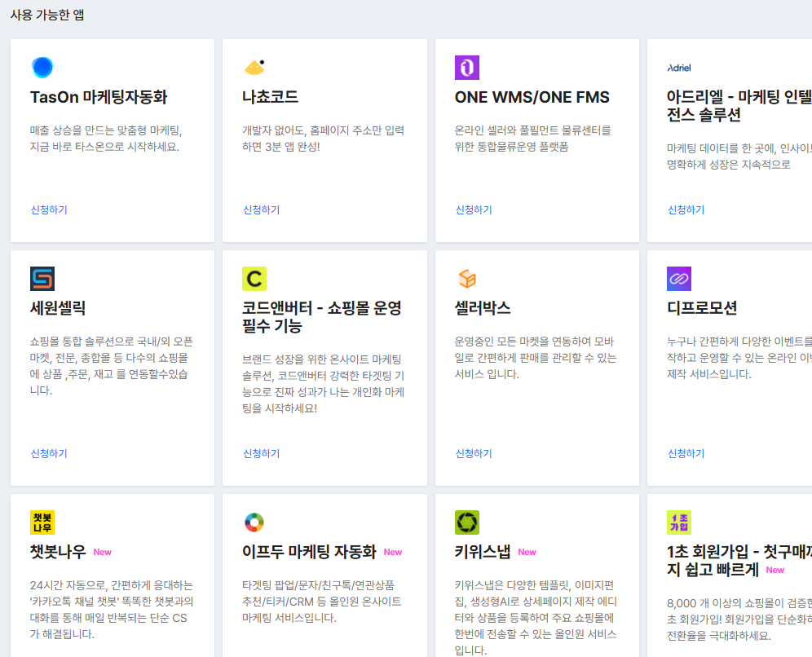Click the 디프로모션 이벤트 제작 description
Viewport: 812px width, 657px height.
click(x=739, y=358)
